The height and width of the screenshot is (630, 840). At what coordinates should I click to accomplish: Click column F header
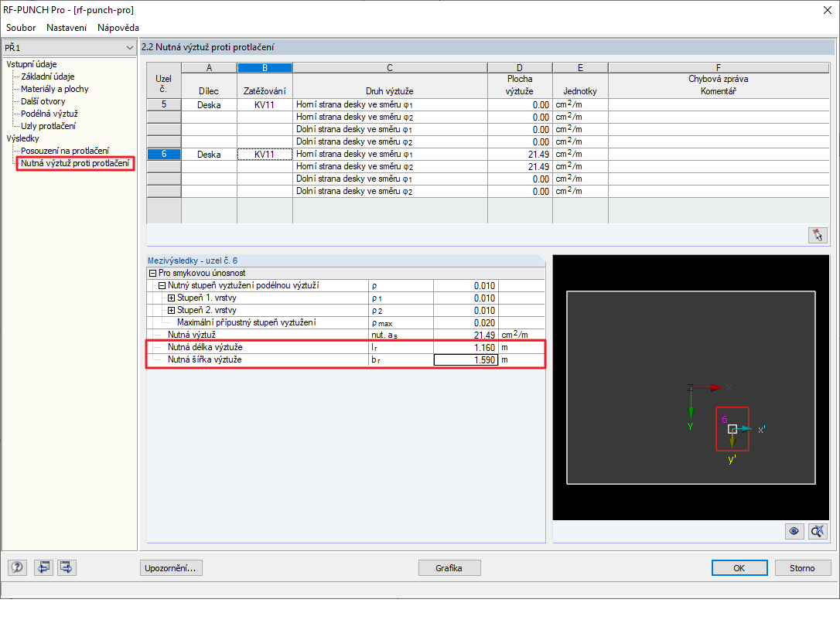[719, 68]
